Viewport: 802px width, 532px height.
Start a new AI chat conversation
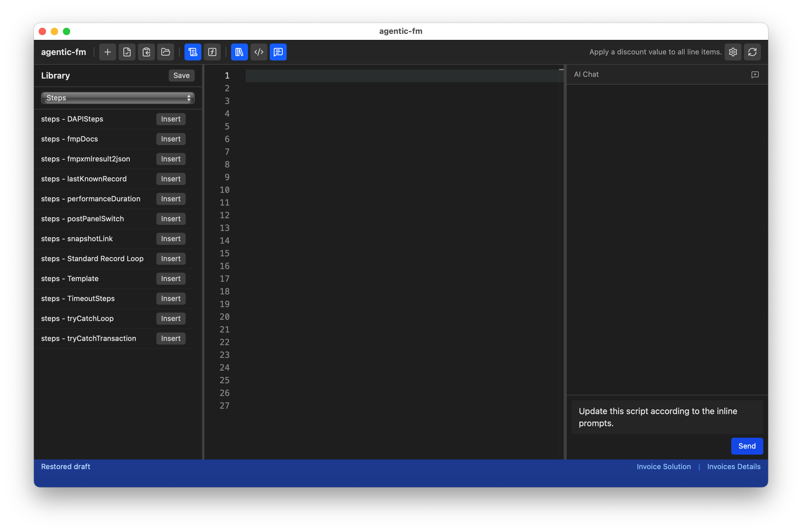(755, 74)
